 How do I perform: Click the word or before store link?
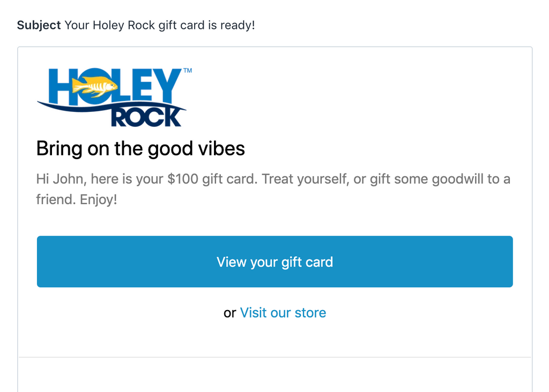coord(229,313)
